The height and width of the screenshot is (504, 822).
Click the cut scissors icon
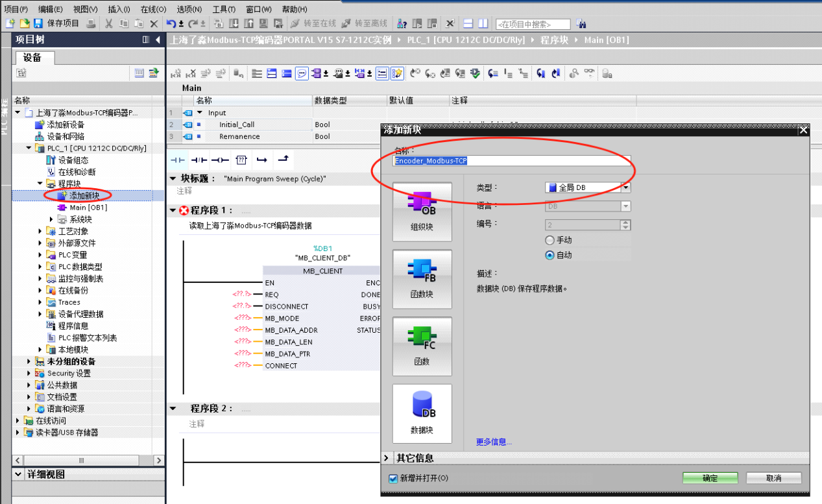pyautogui.click(x=109, y=23)
